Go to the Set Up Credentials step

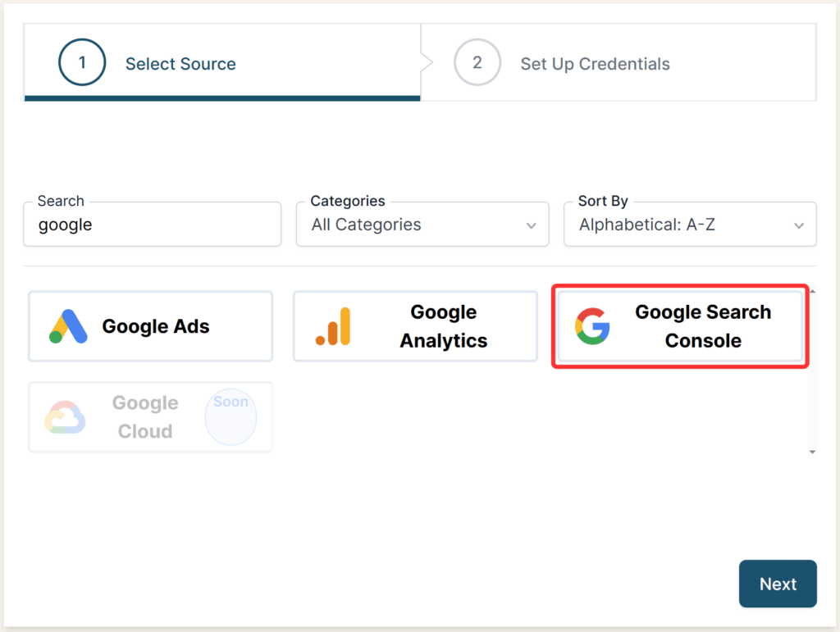[x=595, y=64]
